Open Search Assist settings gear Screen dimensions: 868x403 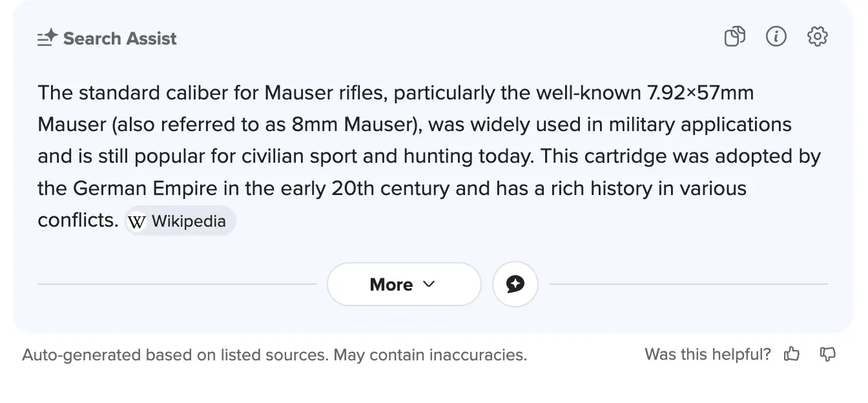[817, 37]
